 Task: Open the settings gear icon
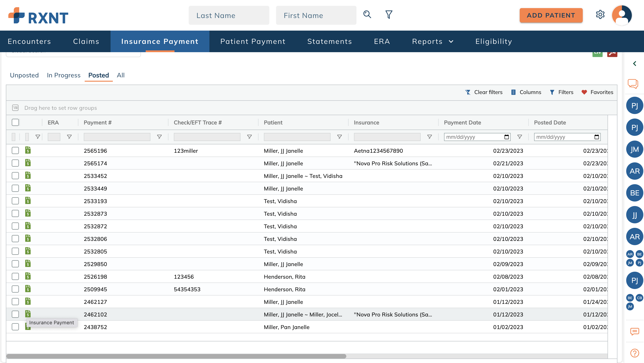click(600, 14)
